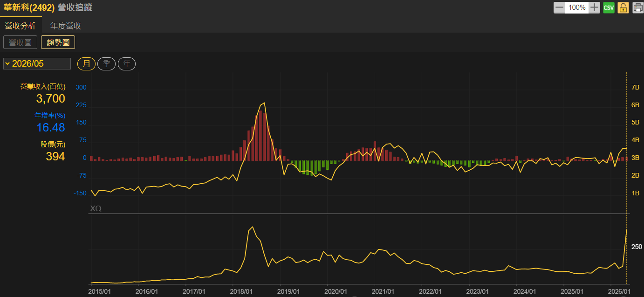Click the dashed cursor line at 2026/05
This screenshot has height=297, width=644.
[626, 177]
